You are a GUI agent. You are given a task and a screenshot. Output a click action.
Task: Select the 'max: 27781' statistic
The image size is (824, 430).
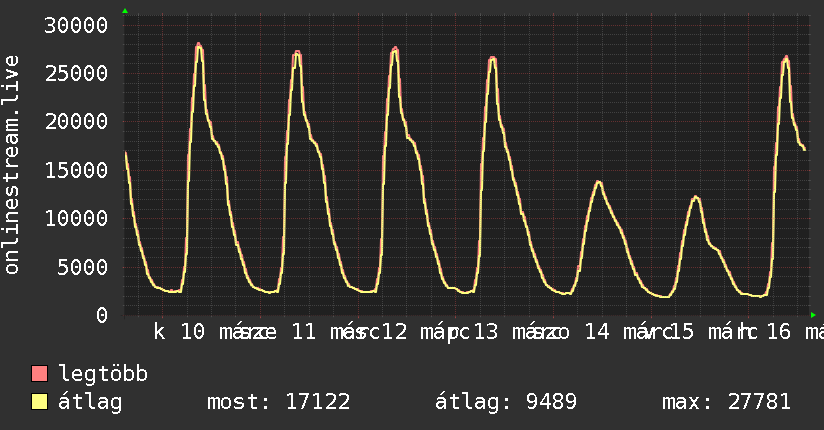click(x=726, y=402)
